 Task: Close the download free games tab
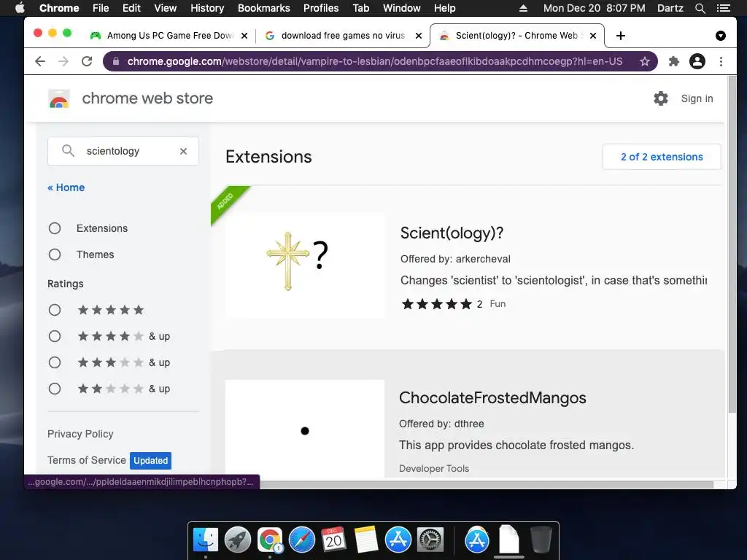pyautogui.click(x=418, y=36)
